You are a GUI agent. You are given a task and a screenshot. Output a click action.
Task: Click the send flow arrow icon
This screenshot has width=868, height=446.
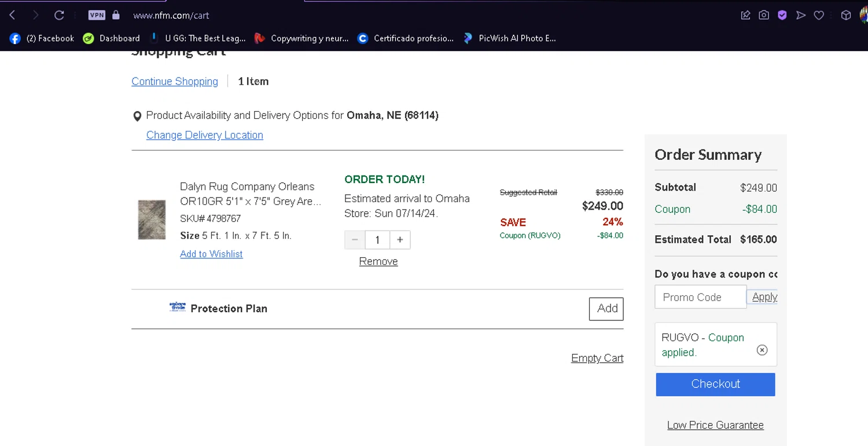click(801, 15)
